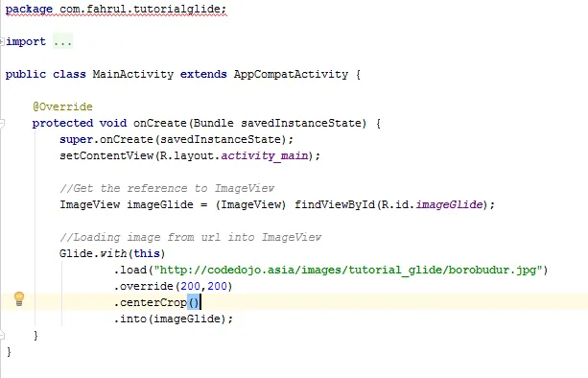The image size is (588, 378).
Task: Click the findViewById call
Action: (335, 204)
